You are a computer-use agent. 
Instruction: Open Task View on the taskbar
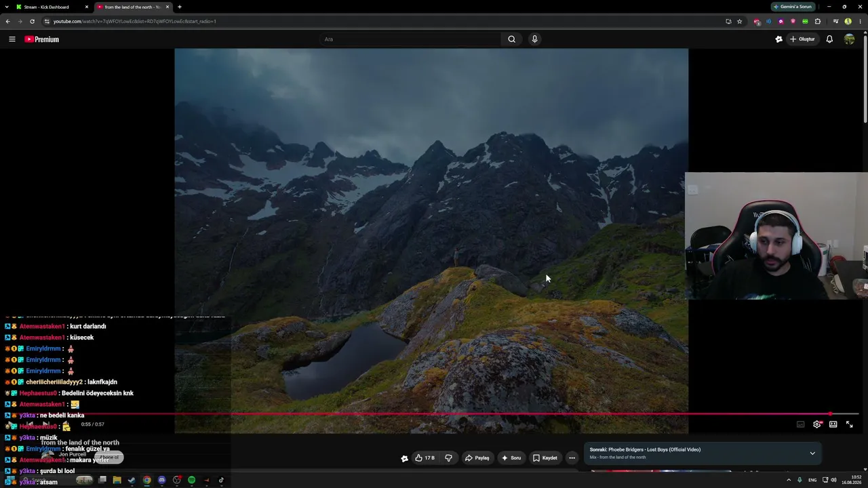coord(102,481)
